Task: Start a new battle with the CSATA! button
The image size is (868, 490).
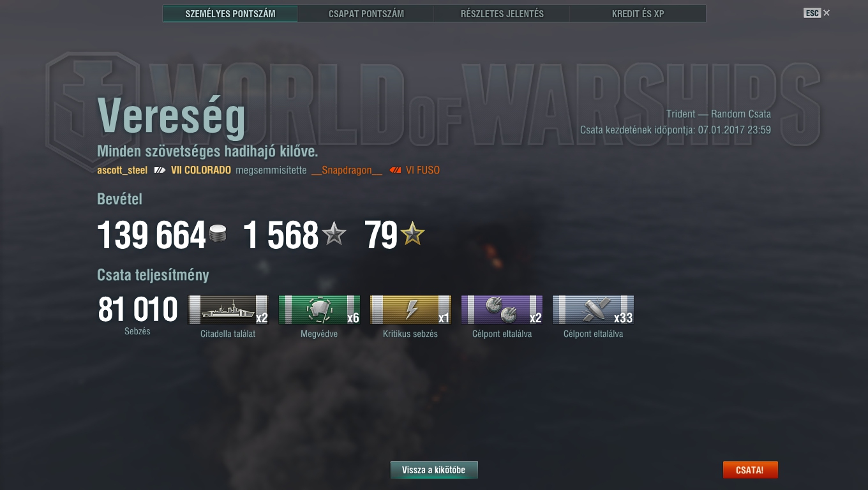Action: (x=750, y=470)
